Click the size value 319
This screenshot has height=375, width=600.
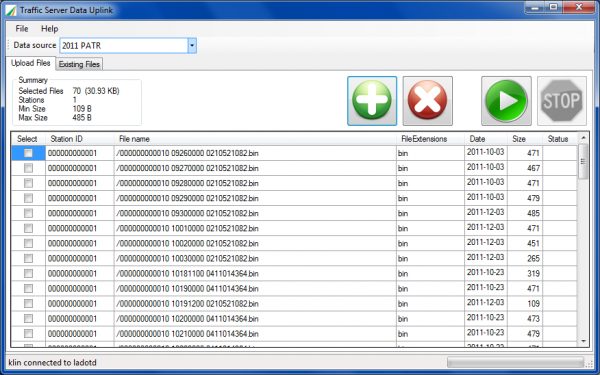point(533,274)
